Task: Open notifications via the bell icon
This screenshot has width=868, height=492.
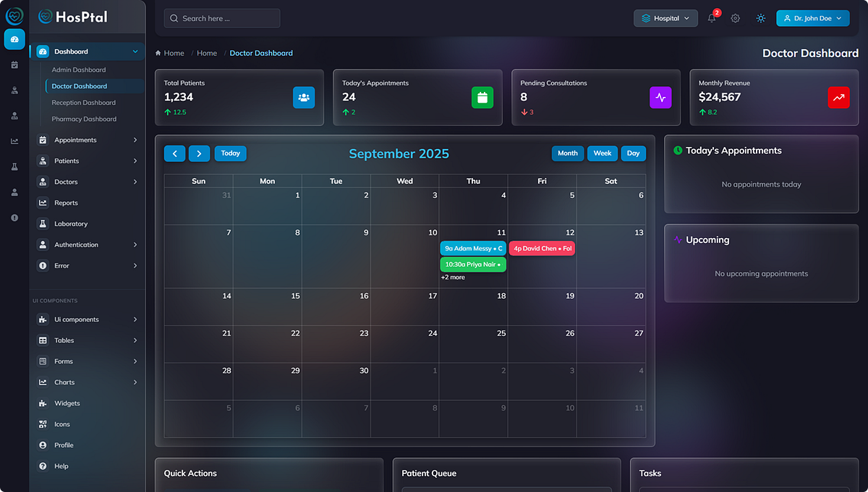Action: coord(712,18)
